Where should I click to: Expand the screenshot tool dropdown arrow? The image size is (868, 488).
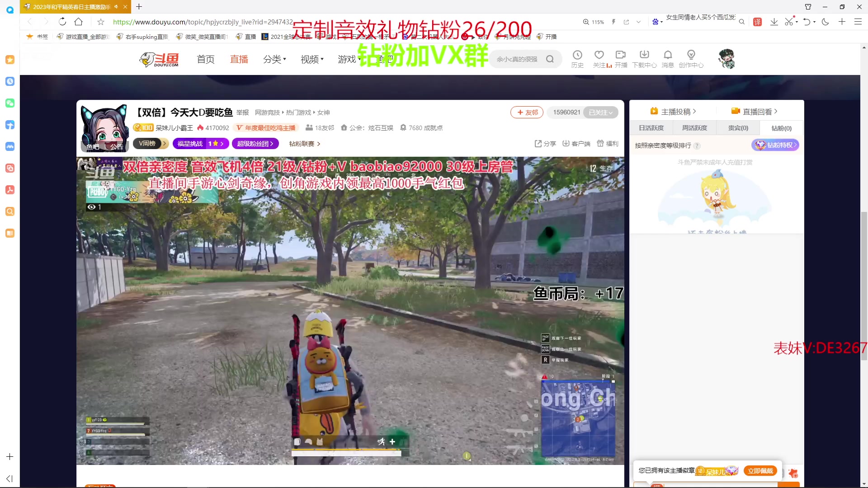click(x=797, y=22)
